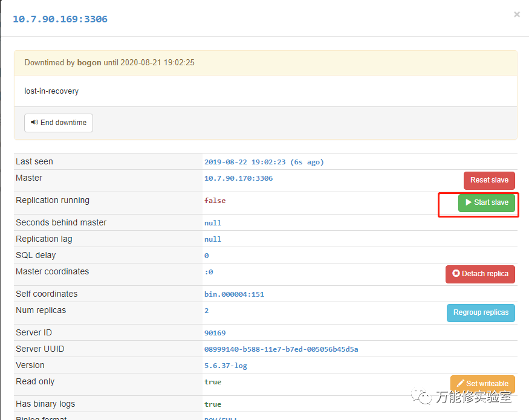Select the 'Seconds behind master' label

click(x=61, y=222)
